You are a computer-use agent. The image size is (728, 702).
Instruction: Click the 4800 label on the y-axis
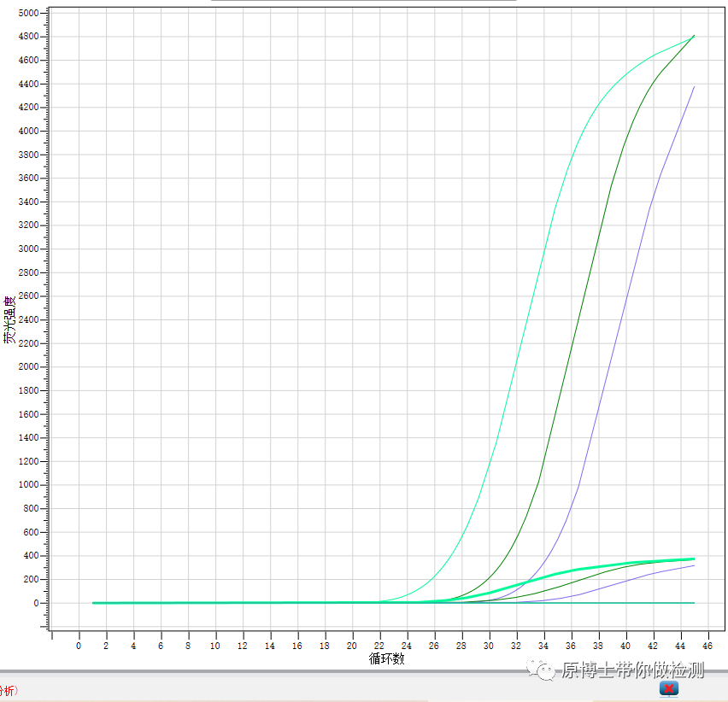coord(27,37)
